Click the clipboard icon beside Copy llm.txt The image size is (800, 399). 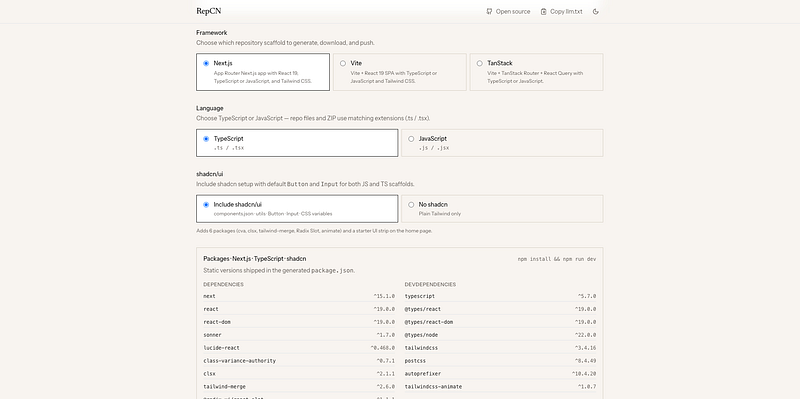[543, 11]
